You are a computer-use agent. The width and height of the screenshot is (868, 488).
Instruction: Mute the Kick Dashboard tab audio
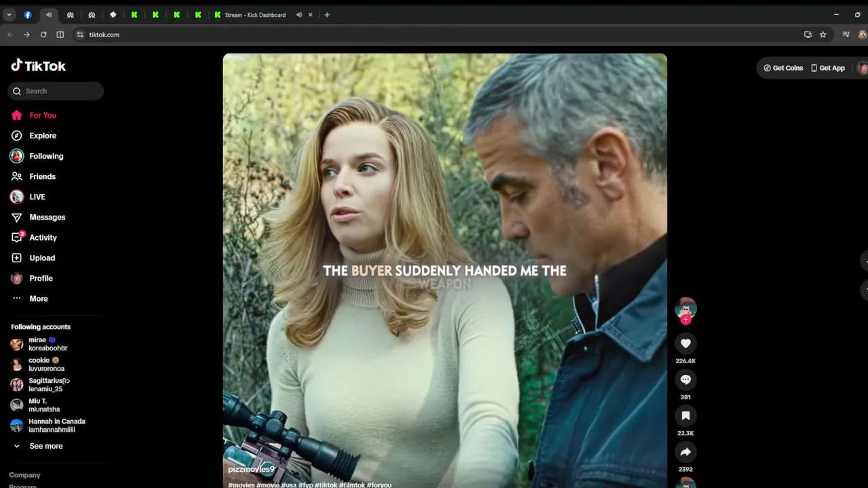click(x=299, y=15)
